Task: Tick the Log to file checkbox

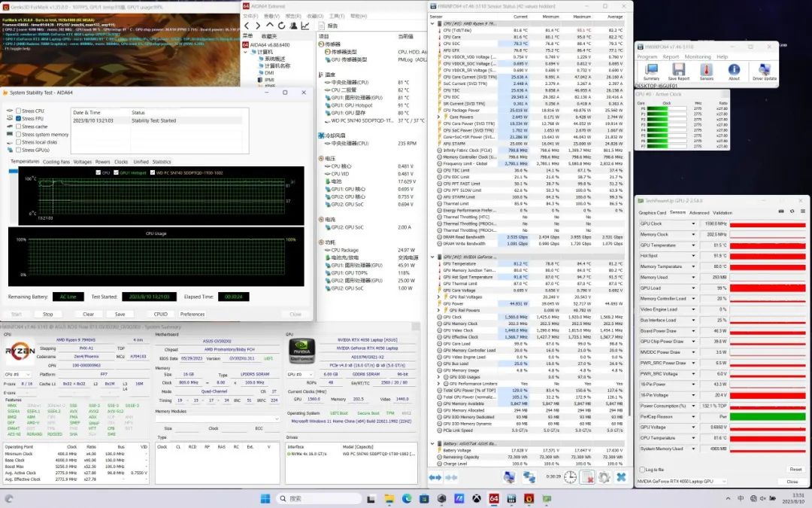Action: pyautogui.click(x=641, y=469)
